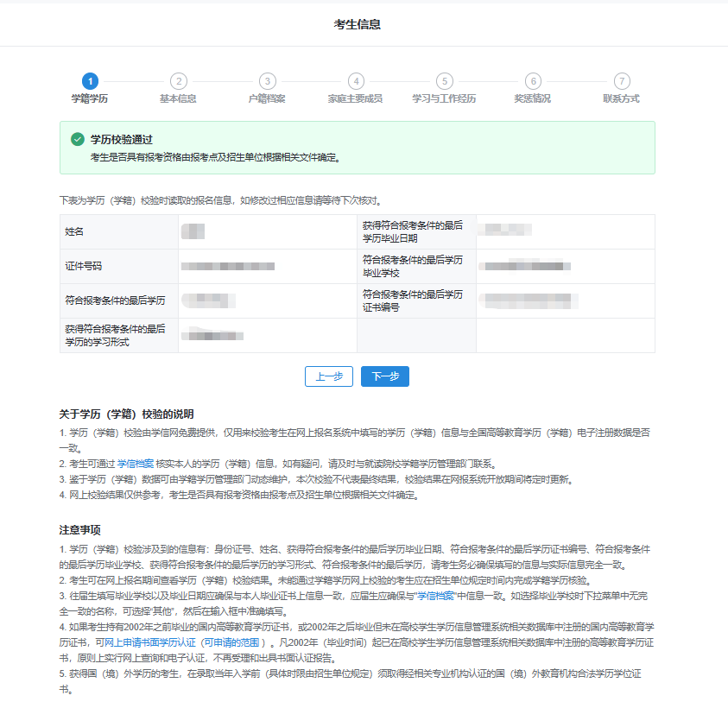Click the blurred 学习形式 value cell

268,335
